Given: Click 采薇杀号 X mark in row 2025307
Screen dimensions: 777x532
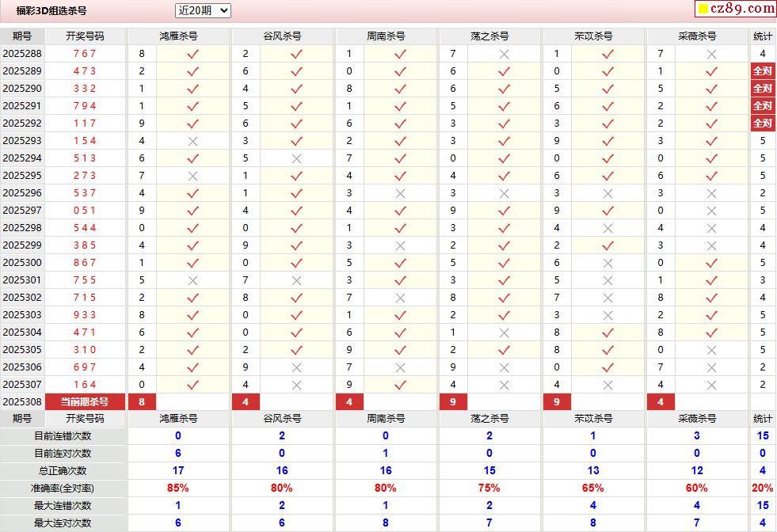Looking at the screenshot, I should 711,385.
